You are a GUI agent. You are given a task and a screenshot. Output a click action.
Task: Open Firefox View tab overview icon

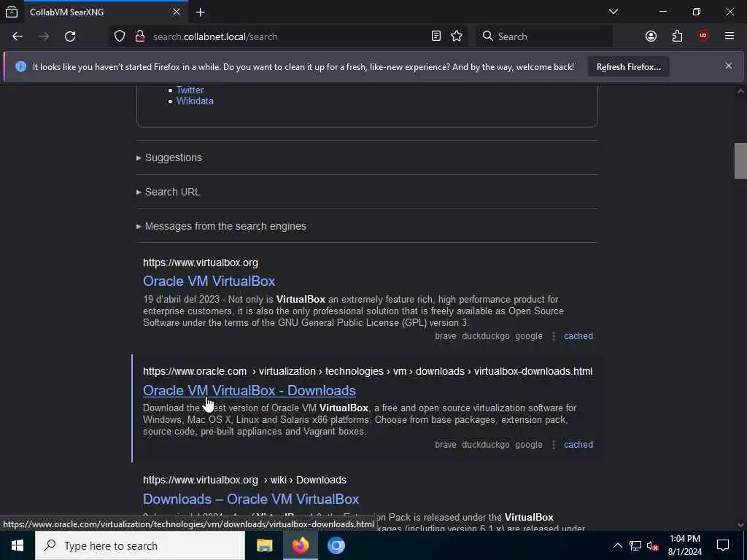[12, 12]
